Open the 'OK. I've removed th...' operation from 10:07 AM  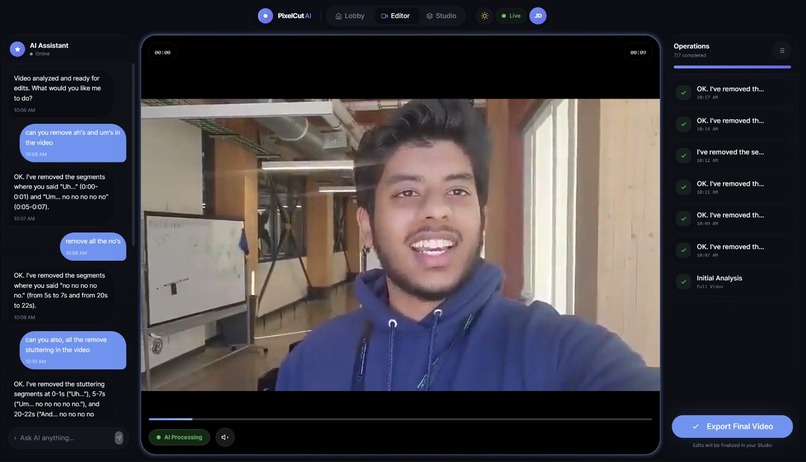[732, 250]
